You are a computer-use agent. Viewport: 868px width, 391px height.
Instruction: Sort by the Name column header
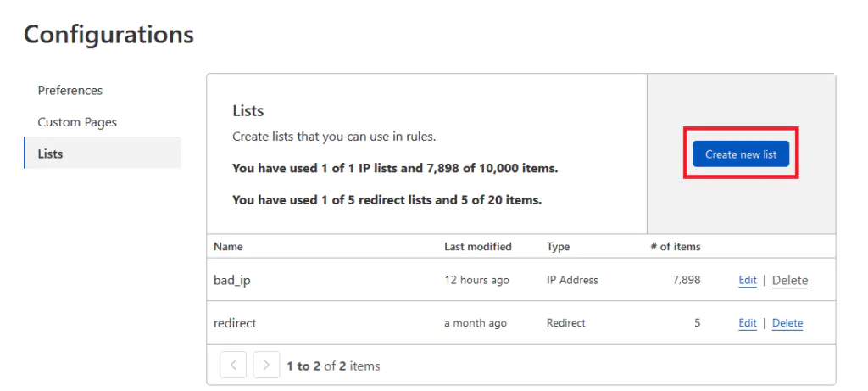[x=228, y=247]
